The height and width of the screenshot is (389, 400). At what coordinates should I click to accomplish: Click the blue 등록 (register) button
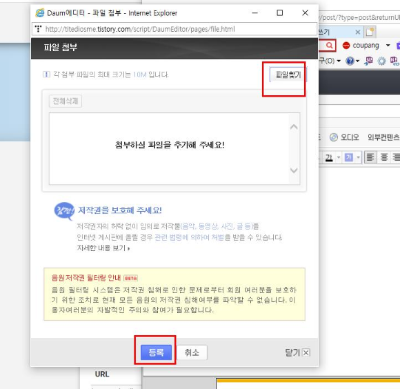(x=156, y=352)
